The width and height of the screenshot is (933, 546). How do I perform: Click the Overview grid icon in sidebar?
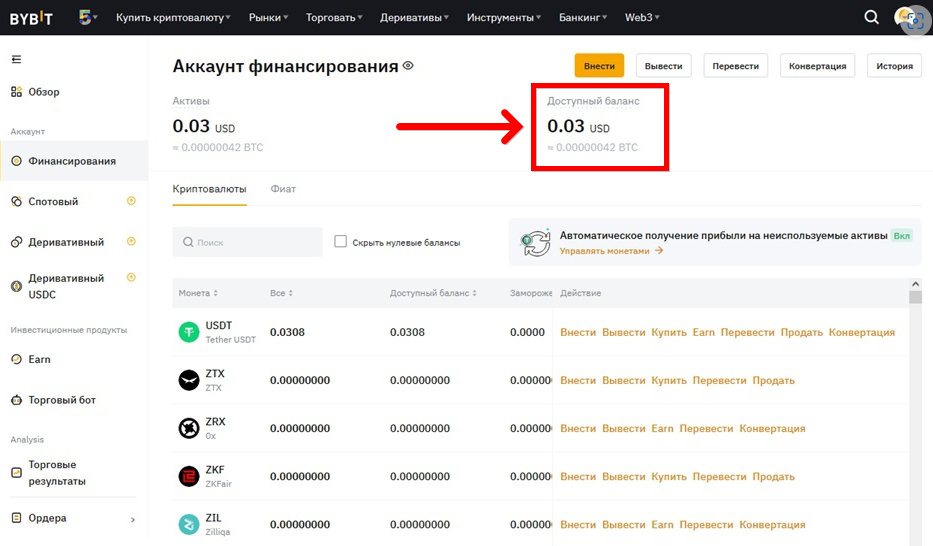(x=17, y=92)
